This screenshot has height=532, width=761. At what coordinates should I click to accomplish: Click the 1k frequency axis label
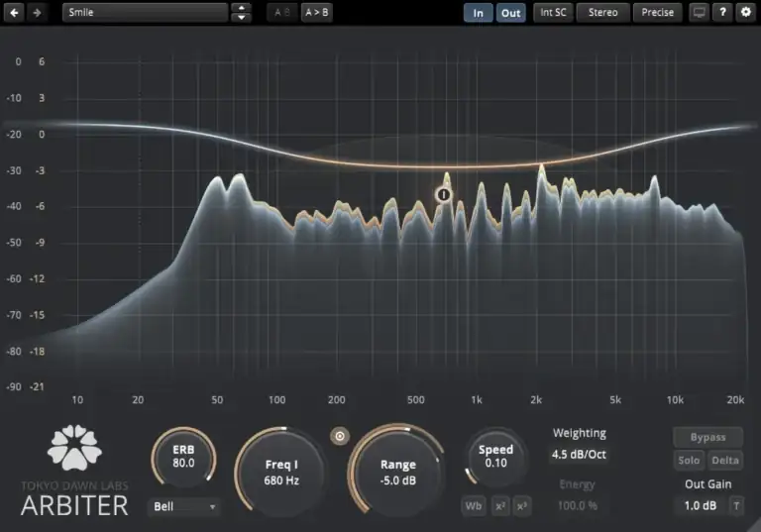pyautogui.click(x=477, y=400)
